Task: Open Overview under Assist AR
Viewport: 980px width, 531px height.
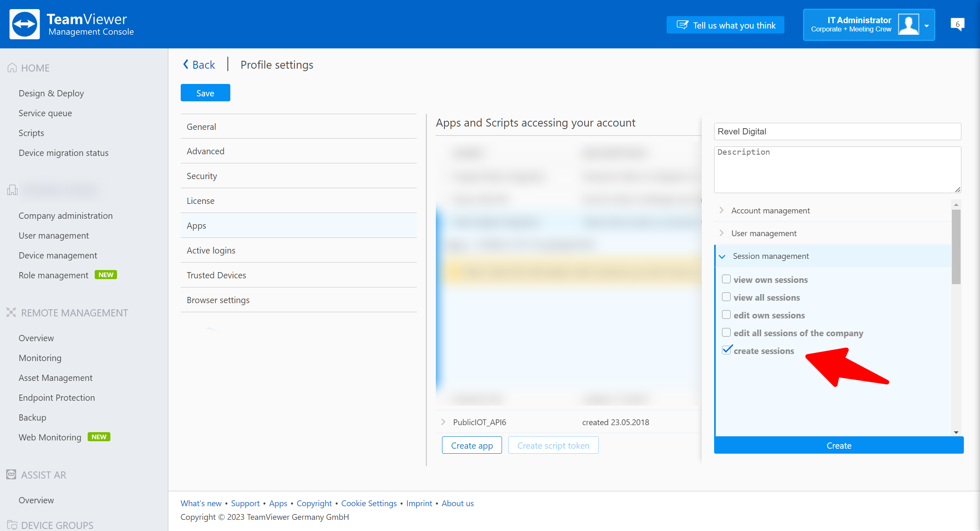Action: [x=36, y=500]
